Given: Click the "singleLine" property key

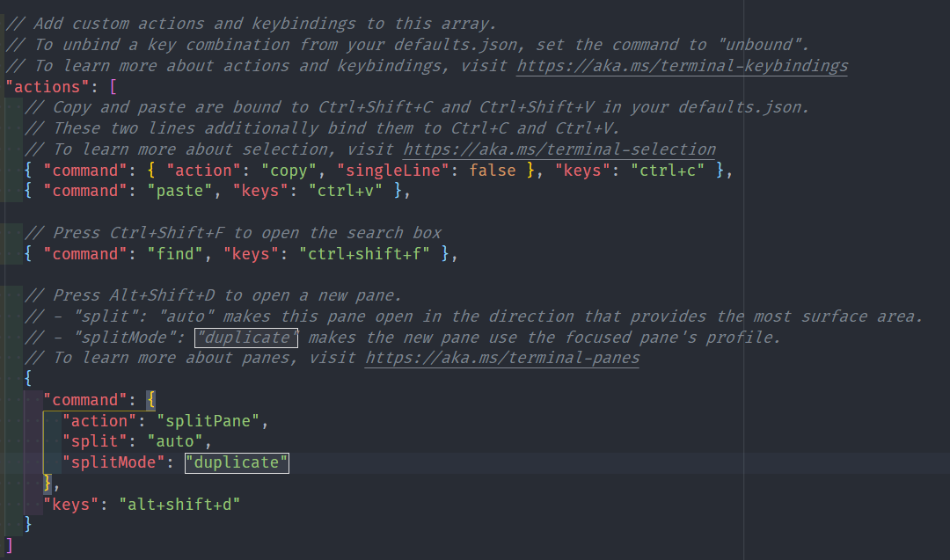Looking at the screenshot, I should tap(393, 171).
